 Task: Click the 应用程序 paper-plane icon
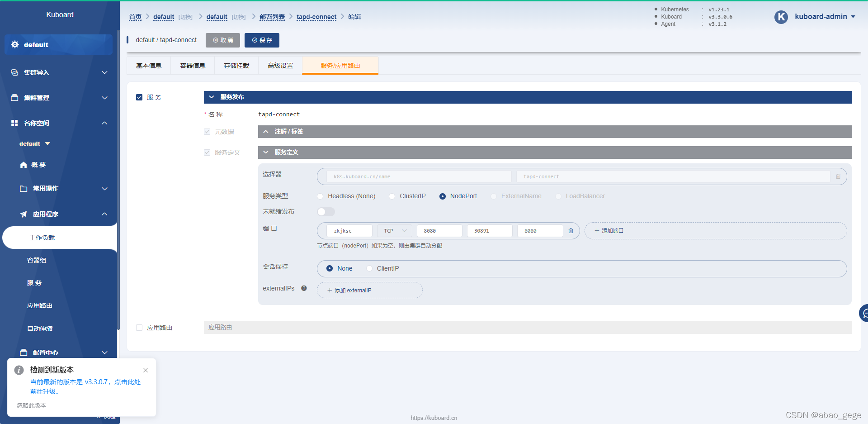point(24,214)
